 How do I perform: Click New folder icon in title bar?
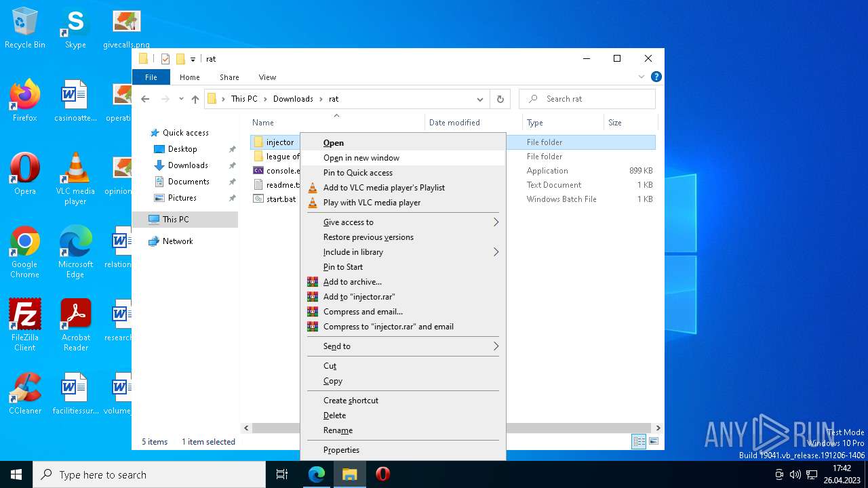180,59
